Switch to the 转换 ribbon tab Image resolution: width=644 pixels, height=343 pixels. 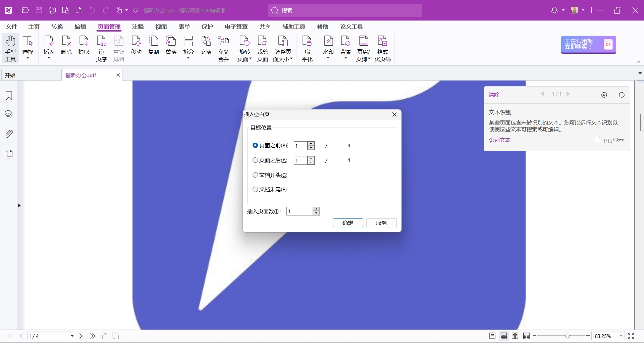pyautogui.click(x=57, y=27)
